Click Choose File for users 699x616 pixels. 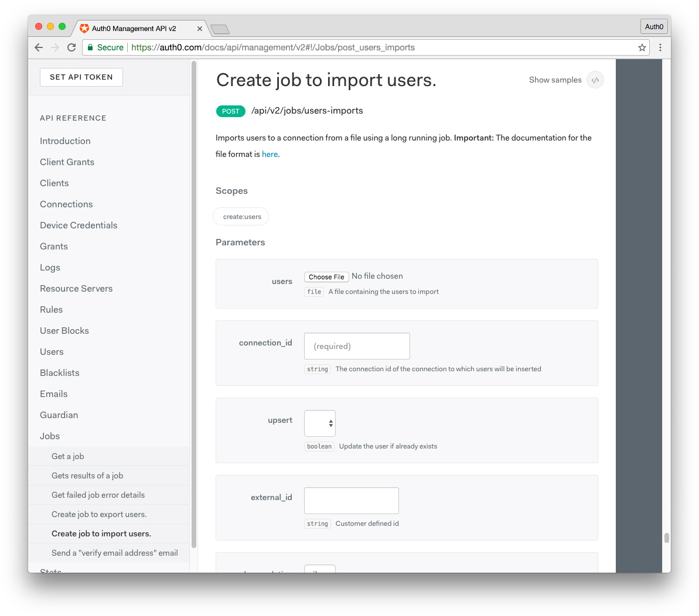pyautogui.click(x=326, y=277)
